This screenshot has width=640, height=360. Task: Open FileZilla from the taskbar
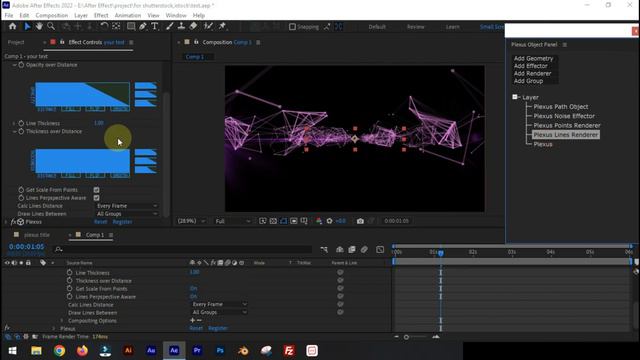(x=289, y=351)
